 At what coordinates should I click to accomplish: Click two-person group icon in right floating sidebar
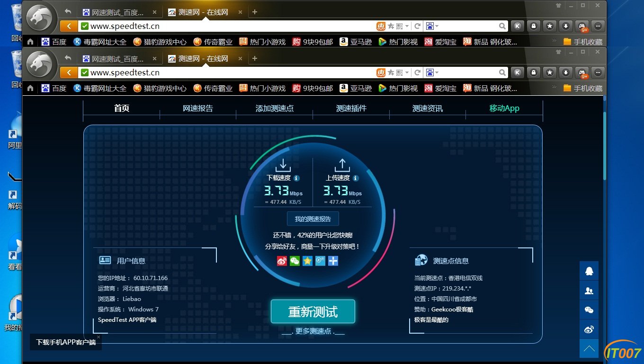[589, 291]
